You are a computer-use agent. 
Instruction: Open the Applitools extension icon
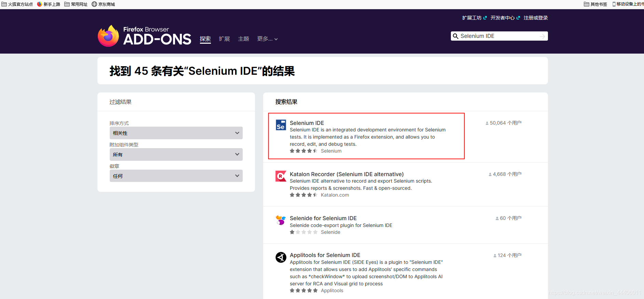tap(281, 257)
